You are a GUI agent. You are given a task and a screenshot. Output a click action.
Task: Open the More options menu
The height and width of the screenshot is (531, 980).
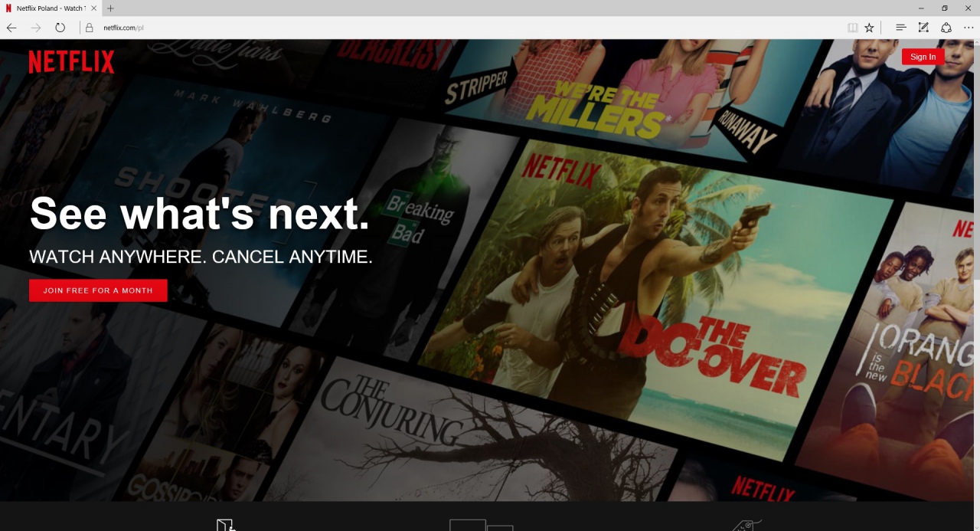[968, 27]
